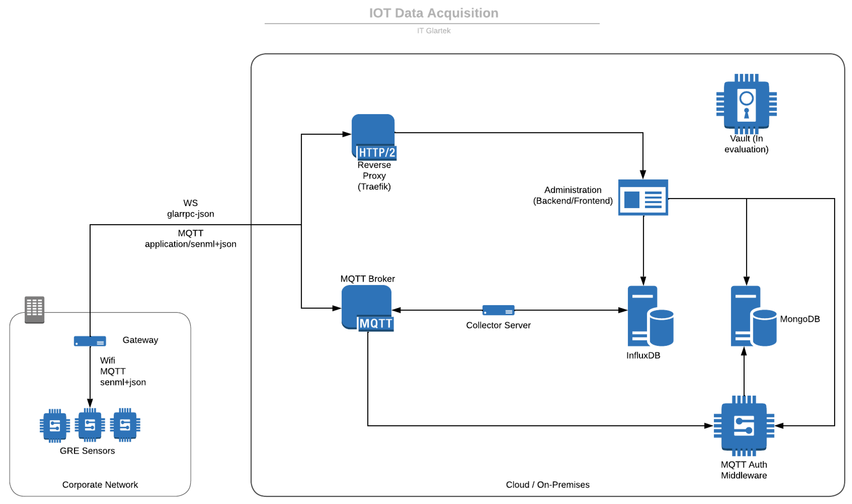The image size is (852, 504).
Task: Click the WS glarrpc-json connection label
Action: 190,208
